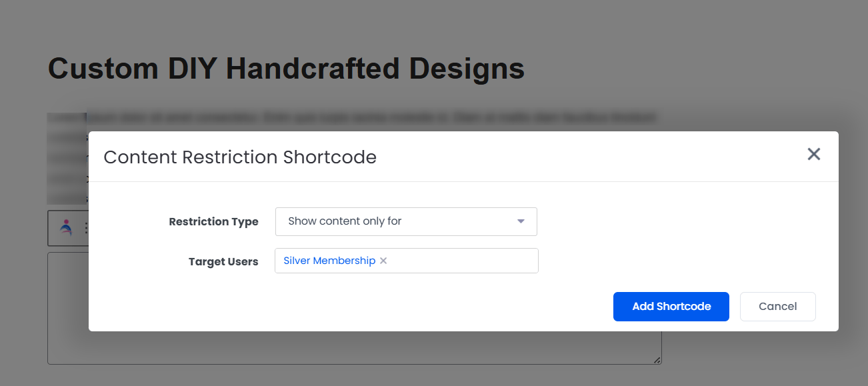Expand the Restriction Type dropdown arrow
The image size is (868, 386).
click(521, 221)
